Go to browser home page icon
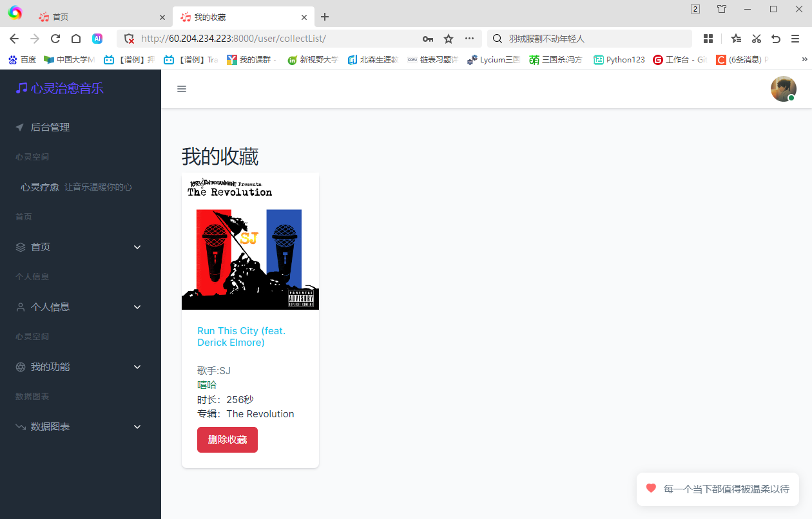812x519 pixels. point(76,39)
